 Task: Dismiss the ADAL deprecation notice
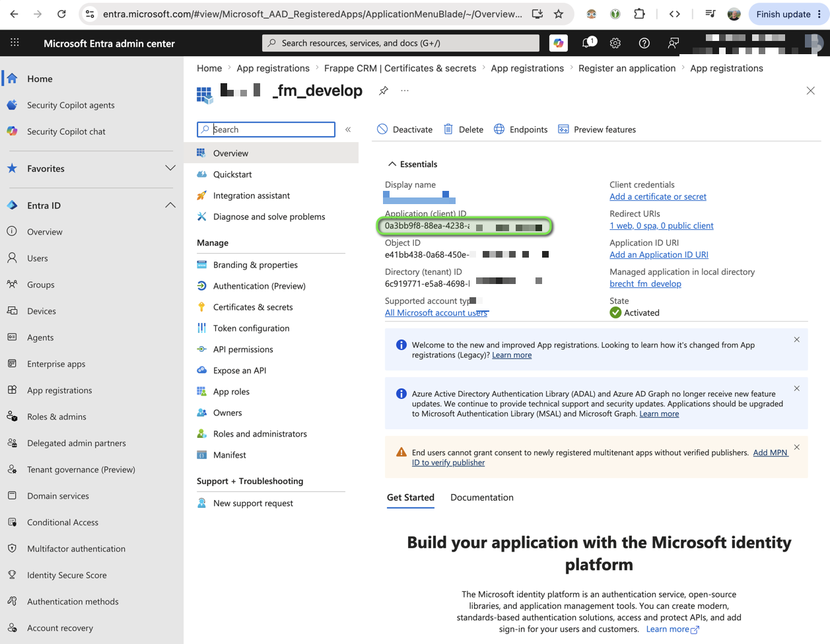796,388
